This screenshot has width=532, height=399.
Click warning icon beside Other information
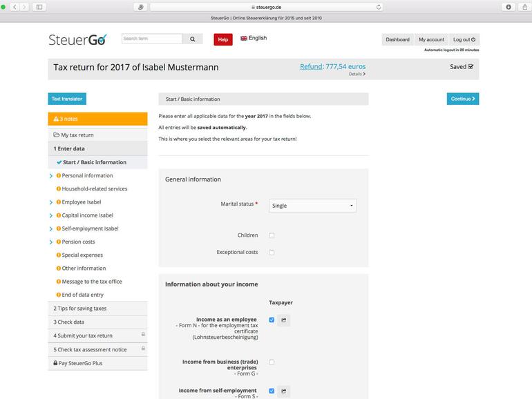coord(58,268)
